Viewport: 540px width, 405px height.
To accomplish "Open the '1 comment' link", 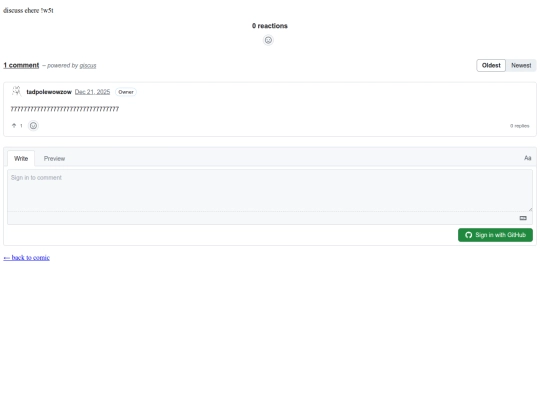I will (x=21, y=65).
